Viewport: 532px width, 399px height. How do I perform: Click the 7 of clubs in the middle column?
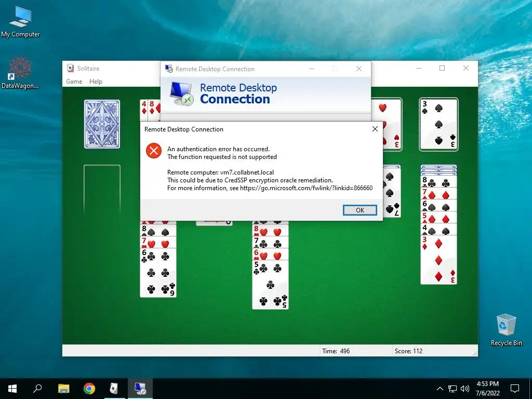point(270,242)
